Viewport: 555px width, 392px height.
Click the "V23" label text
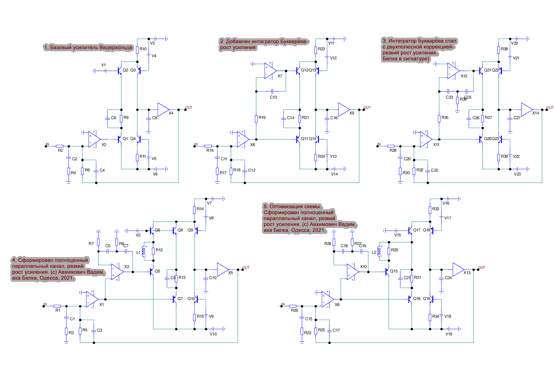[517, 174]
